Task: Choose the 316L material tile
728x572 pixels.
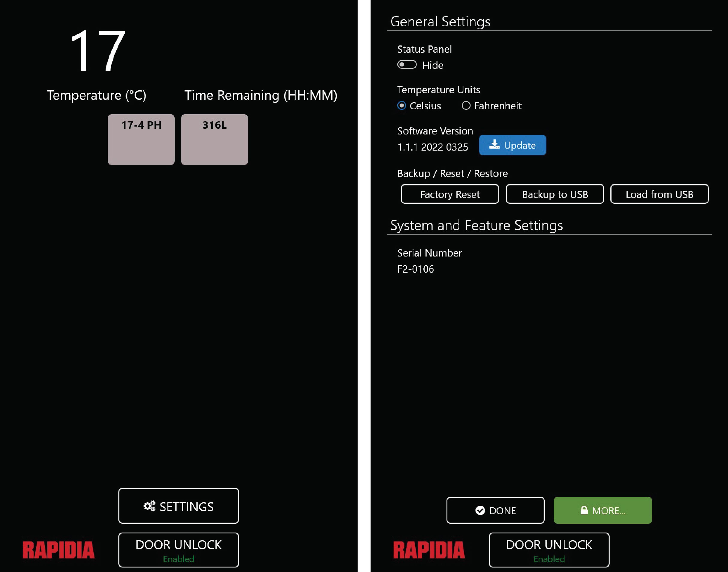Action: point(214,139)
